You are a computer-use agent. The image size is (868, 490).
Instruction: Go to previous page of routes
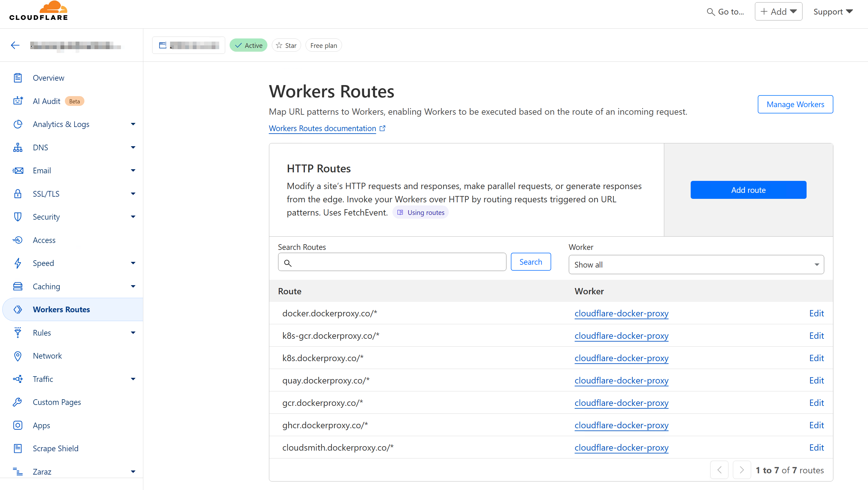[x=719, y=470]
